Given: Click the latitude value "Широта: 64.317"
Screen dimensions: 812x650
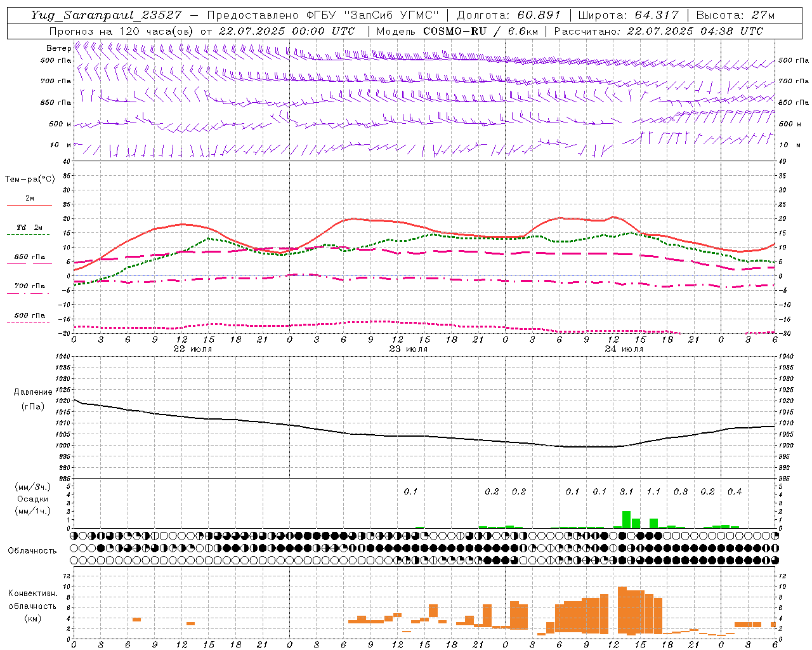Looking at the screenshot, I should [x=629, y=15].
